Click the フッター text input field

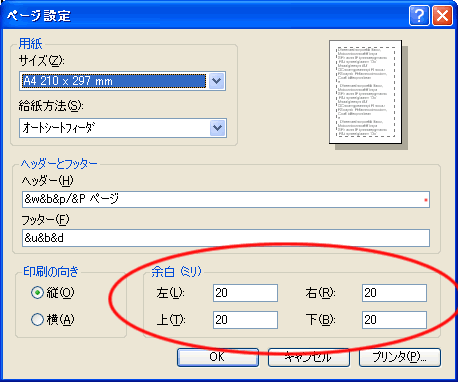coord(226,238)
